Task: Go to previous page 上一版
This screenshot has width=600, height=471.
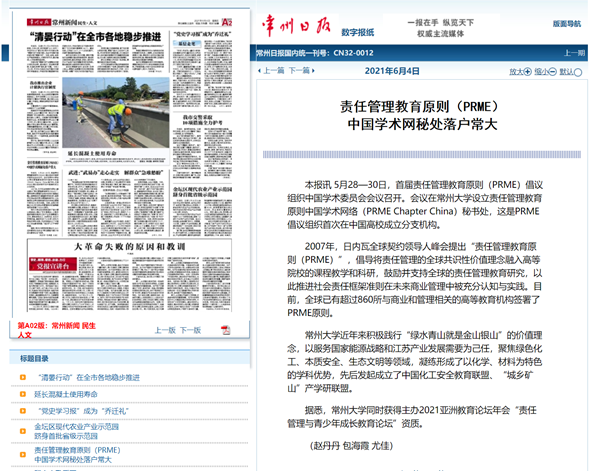Action: click(x=166, y=330)
